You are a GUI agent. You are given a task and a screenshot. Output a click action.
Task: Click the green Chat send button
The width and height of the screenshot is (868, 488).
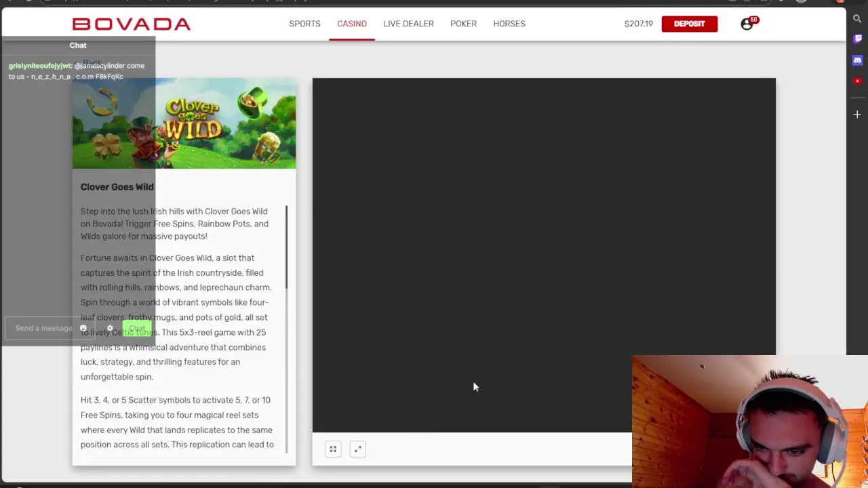pos(137,329)
